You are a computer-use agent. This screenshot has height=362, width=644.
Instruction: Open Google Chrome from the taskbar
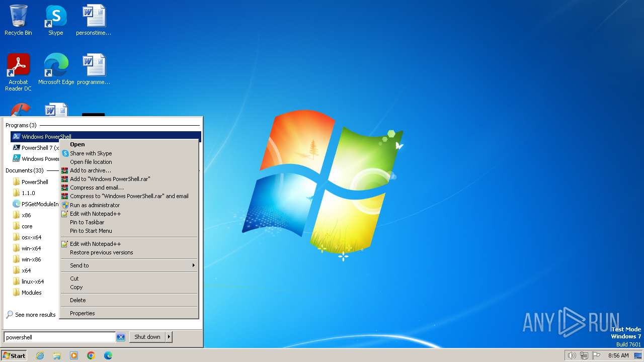tap(91, 355)
